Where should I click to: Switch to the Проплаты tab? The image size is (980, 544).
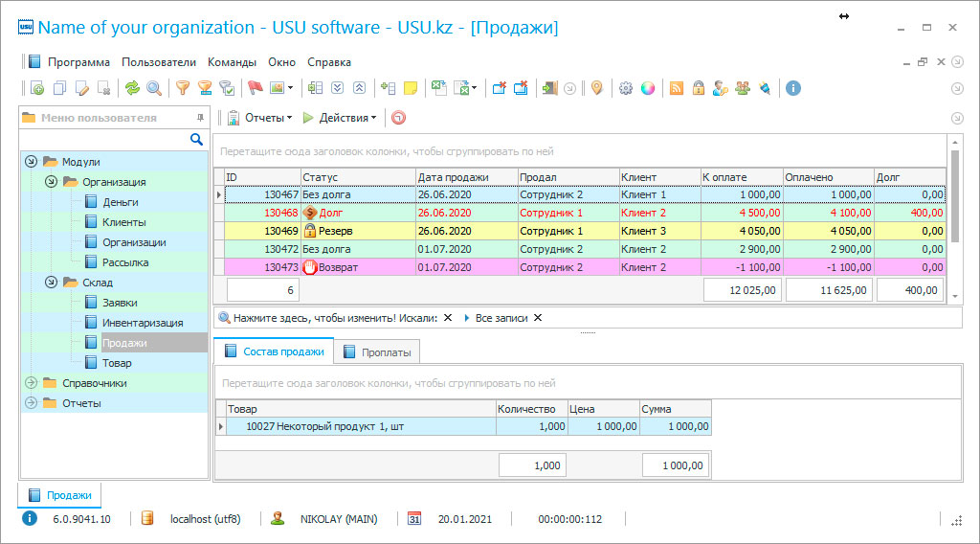tap(377, 352)
